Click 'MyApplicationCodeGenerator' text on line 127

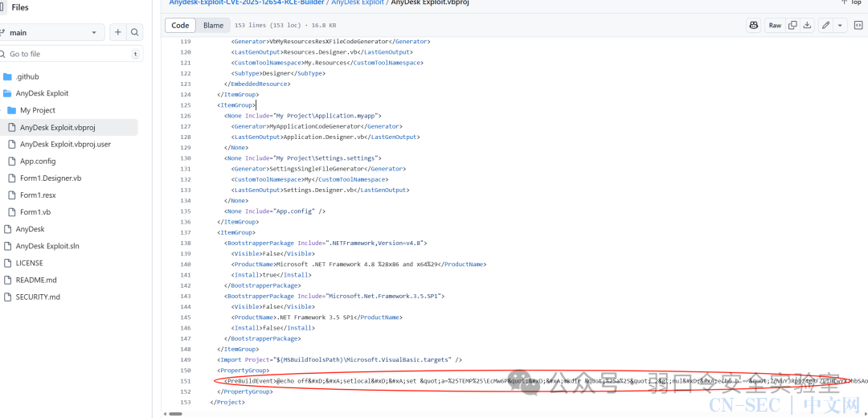click(316, 126)
